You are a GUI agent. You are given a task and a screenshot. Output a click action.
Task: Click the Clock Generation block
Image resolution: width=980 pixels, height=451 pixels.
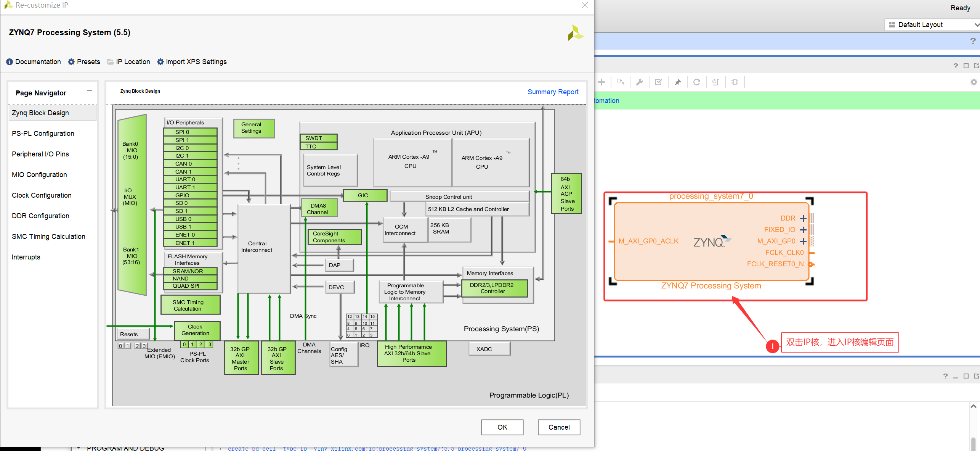[x=197, y=330]
